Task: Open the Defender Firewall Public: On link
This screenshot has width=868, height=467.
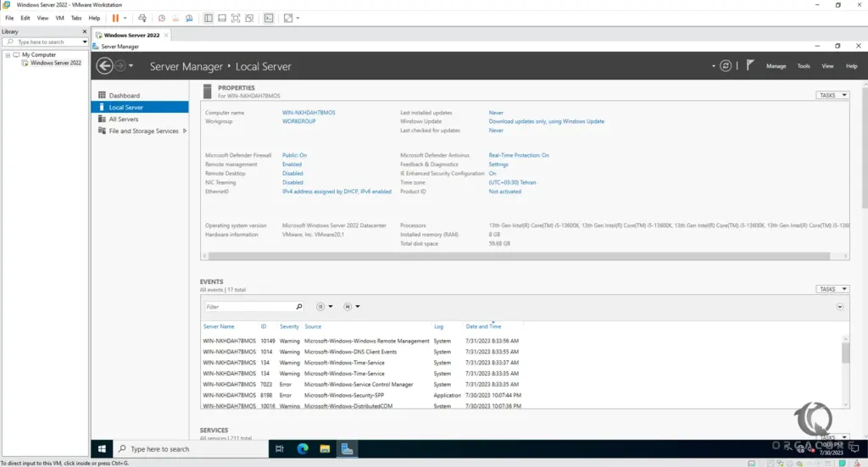Action: pos(294,155)
